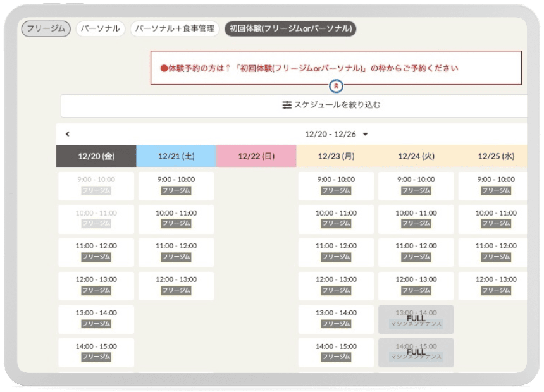Book the 13:00-14:00 フリージム slot on 12/20
Viewport: 544px width, 392px height.
click(x=96, y=319)
